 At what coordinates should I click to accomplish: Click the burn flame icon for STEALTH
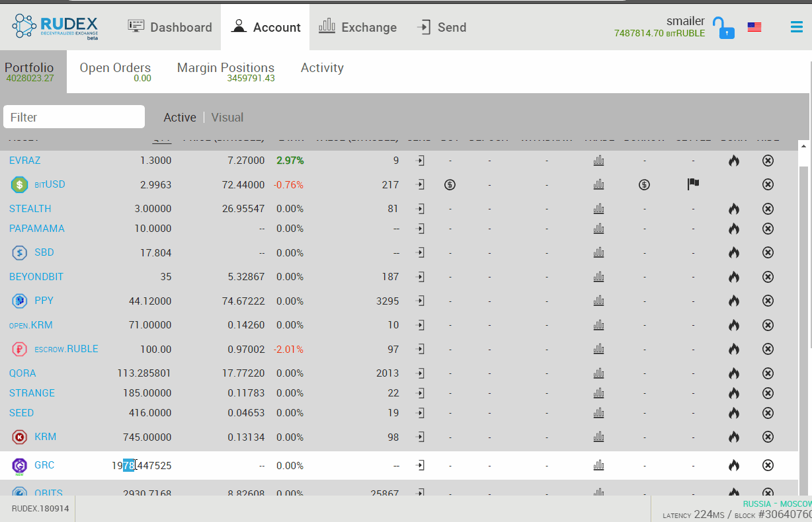733,209
